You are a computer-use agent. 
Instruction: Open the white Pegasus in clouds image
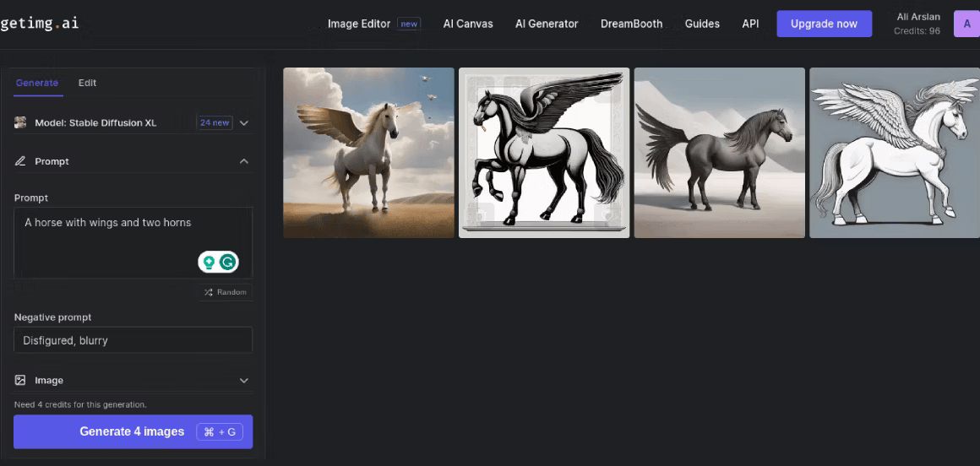pos(368,153)
